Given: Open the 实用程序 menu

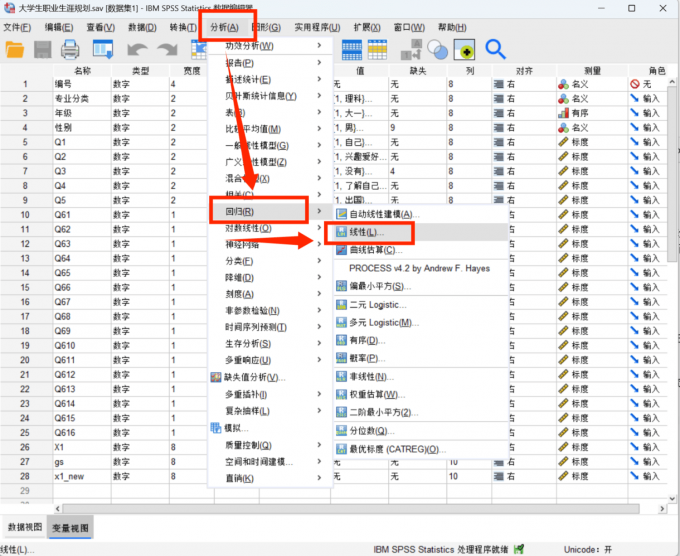Looking at the screenshot, I should coord(317,27).
